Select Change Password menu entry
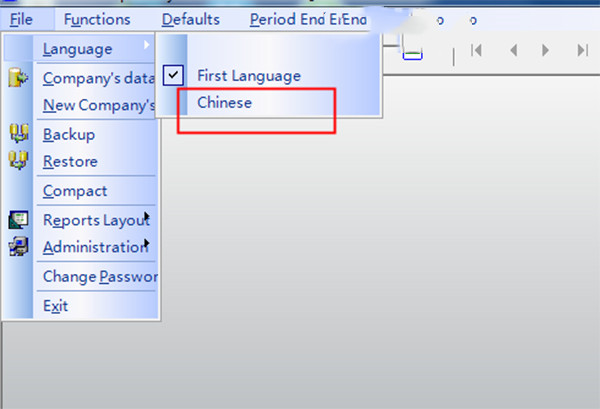 click(x=99, y=277)
